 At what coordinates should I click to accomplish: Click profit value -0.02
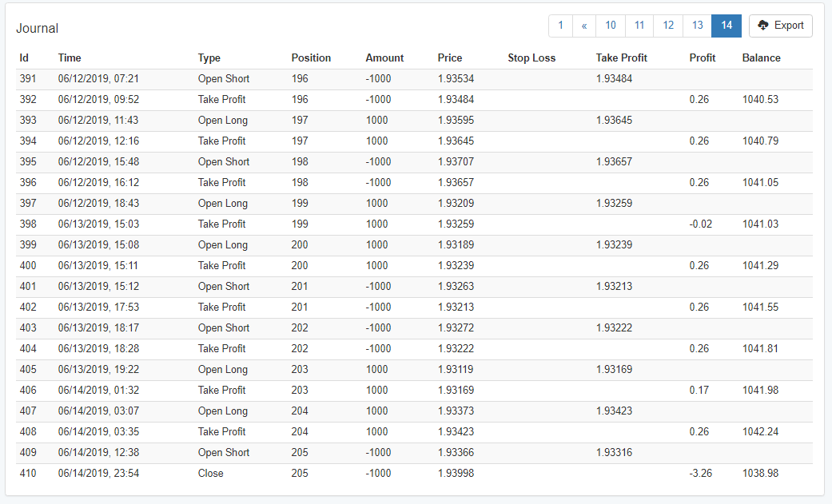click(x=700, y=224)
